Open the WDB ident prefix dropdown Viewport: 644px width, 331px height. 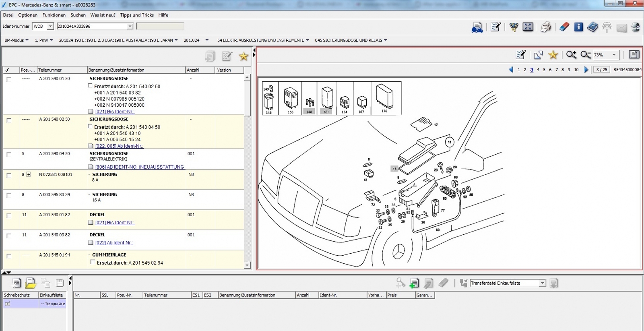[50, 26]
